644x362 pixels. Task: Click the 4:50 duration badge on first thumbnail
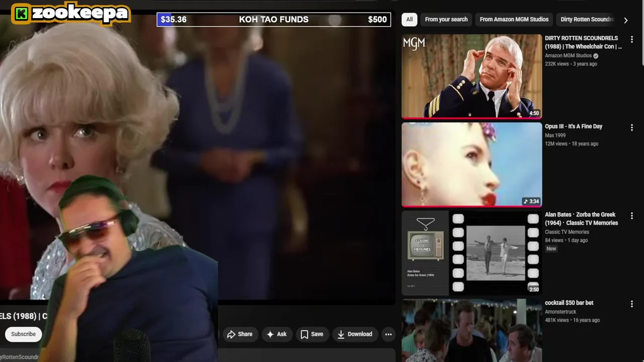pyautogui.click(x=534, y=114)
